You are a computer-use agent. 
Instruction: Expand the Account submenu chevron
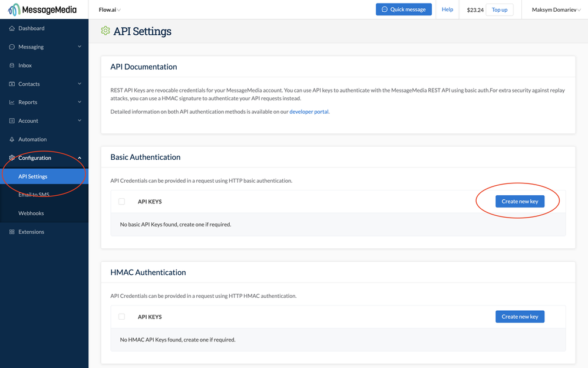click(x=80, y=120)
